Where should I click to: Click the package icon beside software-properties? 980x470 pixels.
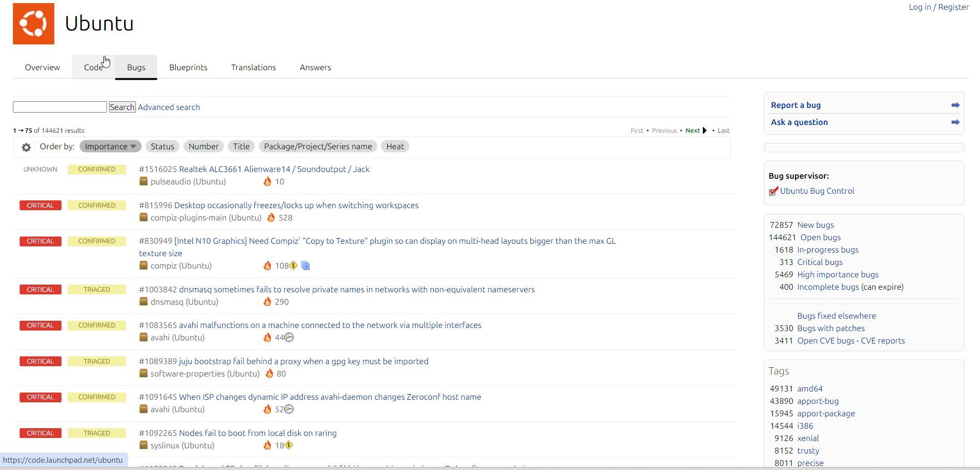pyautogui.click(x=144, y=373)
